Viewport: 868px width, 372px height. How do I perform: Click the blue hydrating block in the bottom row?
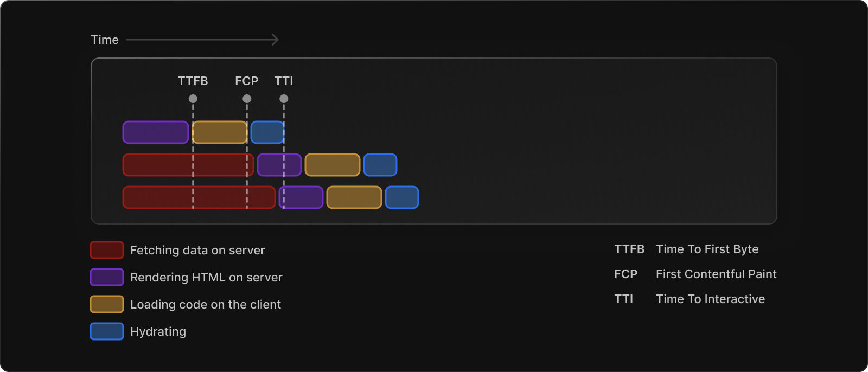pos(402,197)
